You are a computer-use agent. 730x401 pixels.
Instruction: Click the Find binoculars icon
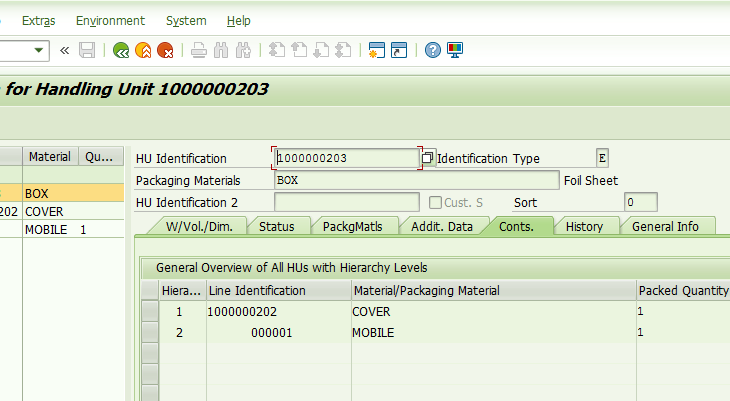click(x=221, y=50)
